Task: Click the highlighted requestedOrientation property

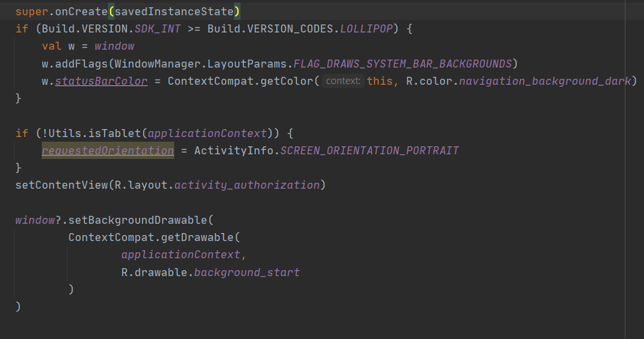Action: click(108, 150)
